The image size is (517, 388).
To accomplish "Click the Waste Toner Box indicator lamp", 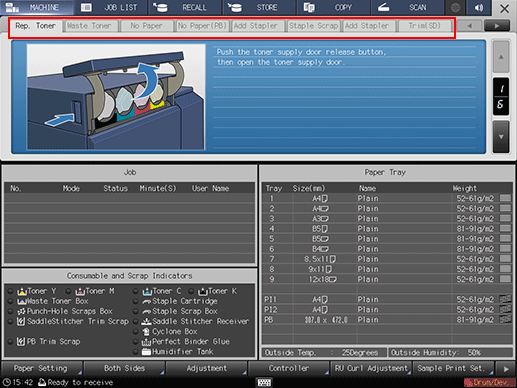I will coord(11,301).
